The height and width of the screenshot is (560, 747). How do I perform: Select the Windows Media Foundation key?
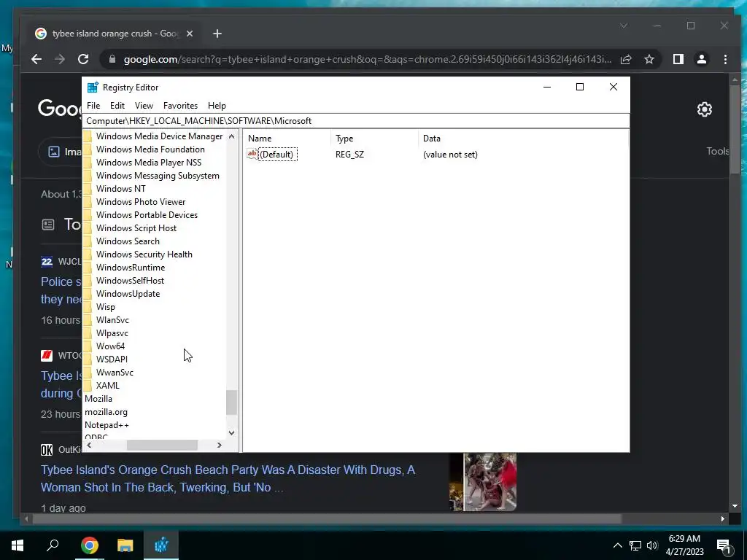coord(150,149)
